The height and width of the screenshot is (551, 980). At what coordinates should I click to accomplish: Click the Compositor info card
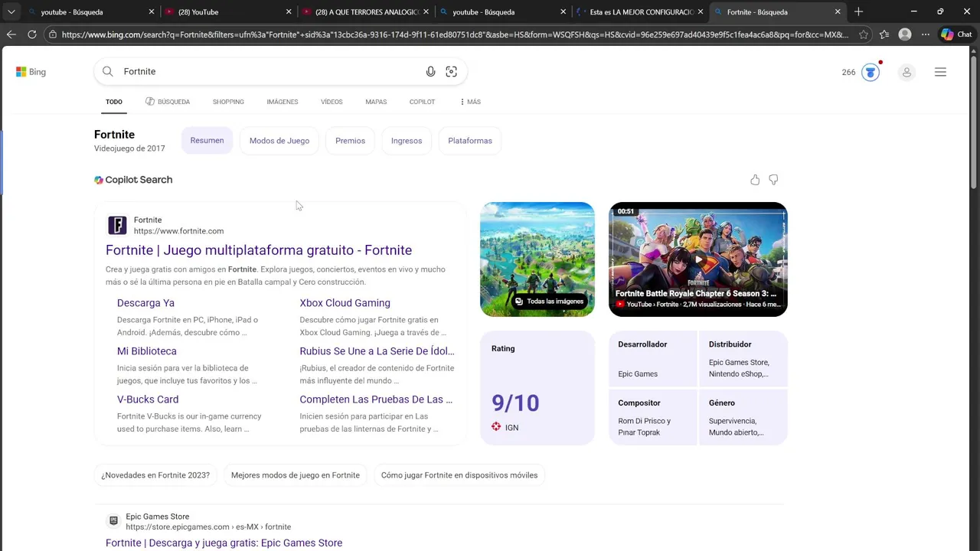pos(653,417)
